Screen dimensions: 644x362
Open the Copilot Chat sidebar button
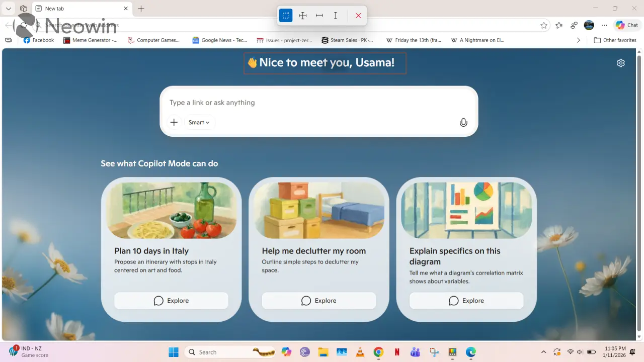[x=627, y=25]
